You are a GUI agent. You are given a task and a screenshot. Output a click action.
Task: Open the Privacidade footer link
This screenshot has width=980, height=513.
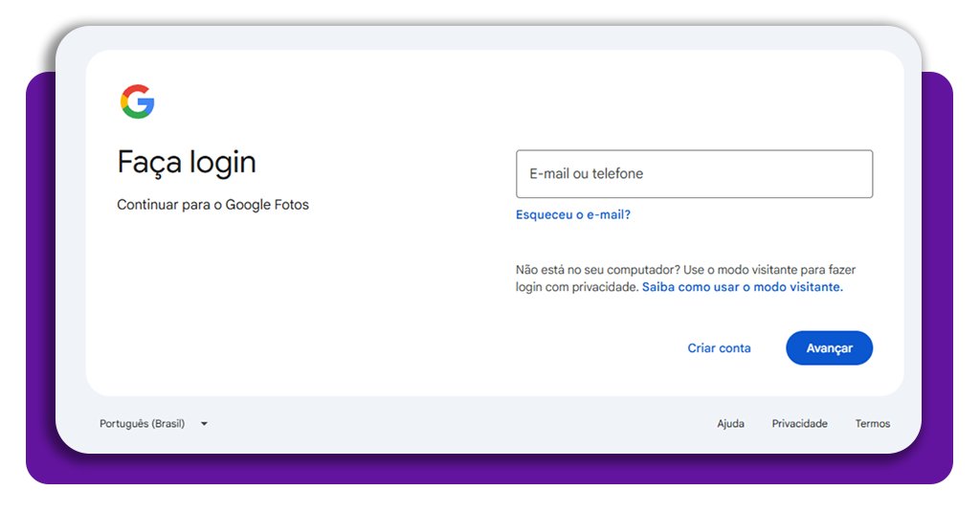click(x=799, y=424)
